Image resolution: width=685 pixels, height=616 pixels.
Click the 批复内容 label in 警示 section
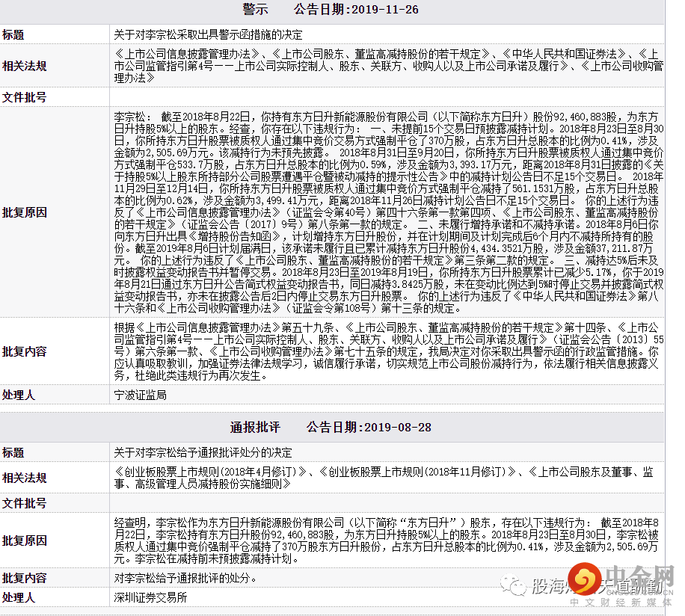[x=24, y=351]
